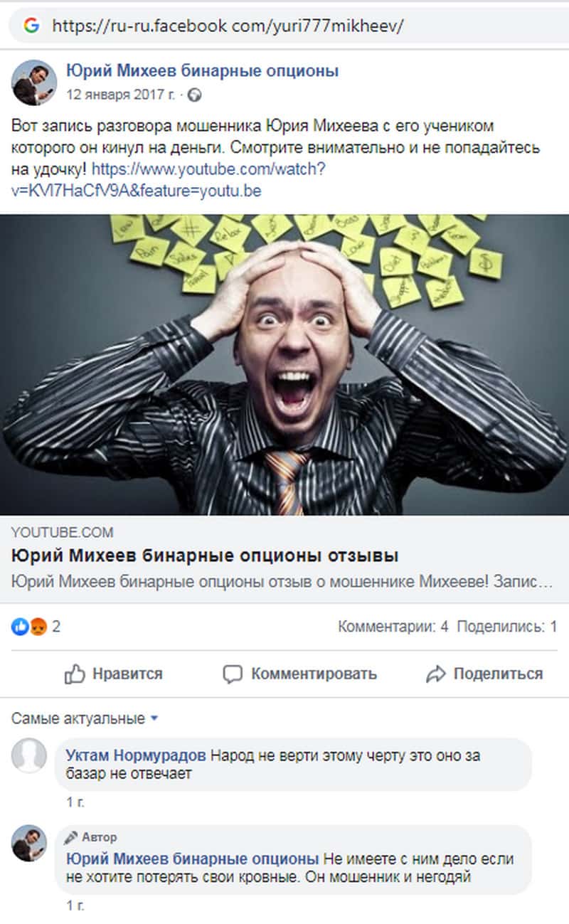Click the blue like reaction icon

19,627
